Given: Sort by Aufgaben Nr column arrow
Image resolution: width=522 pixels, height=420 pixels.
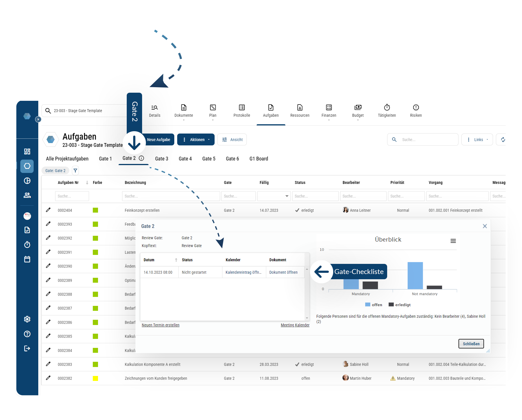Looking at the screenshot, I should click(x=87, y=182).
